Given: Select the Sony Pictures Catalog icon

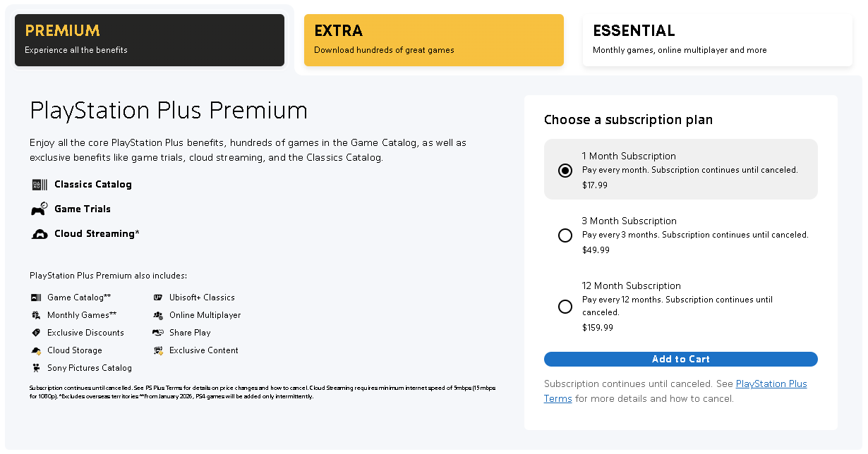Looking at the screenshot, I should 35,367.
